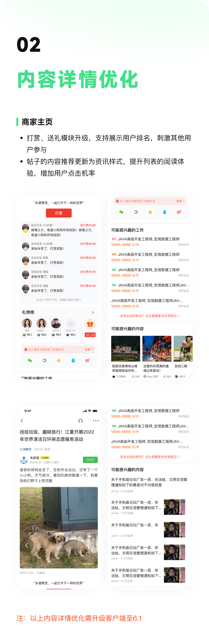Open 查看打赏排行榜 ranking link
Image resolution: width=209 pixels, height=644 pixels.
[59, 300]
